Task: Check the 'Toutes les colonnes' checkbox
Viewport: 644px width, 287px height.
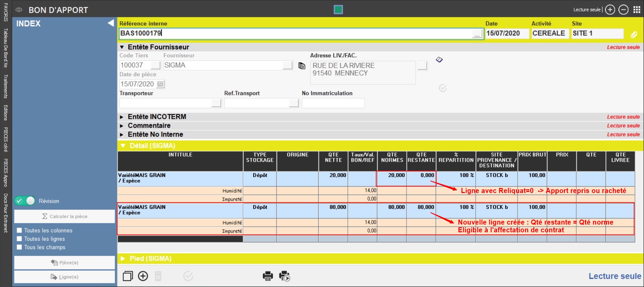Action: [x=19, y=230]
